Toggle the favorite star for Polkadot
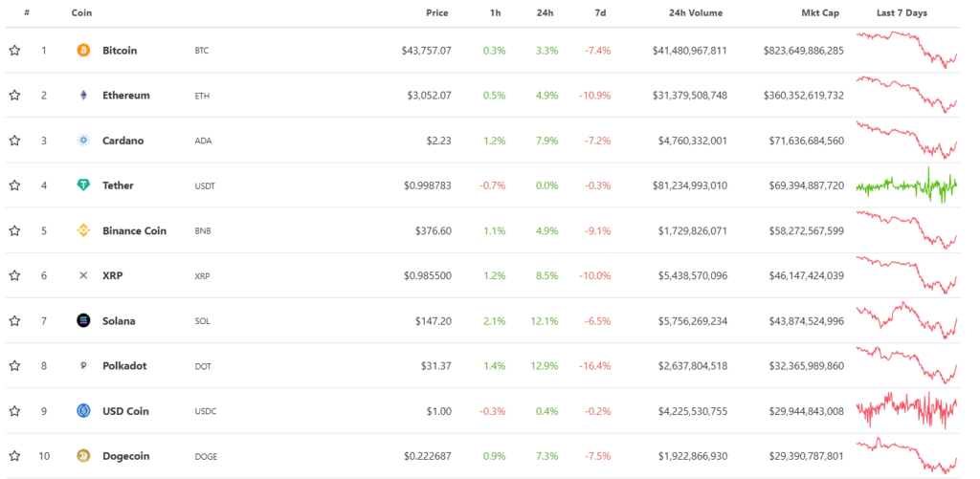980x479 pixels. click(14, 365)
